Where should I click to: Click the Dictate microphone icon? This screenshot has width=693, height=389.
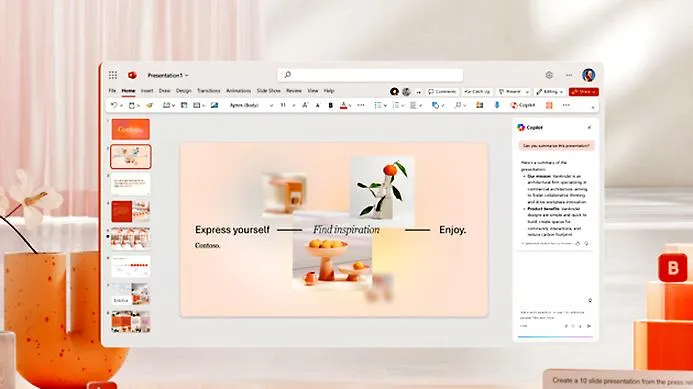point(497,105)
